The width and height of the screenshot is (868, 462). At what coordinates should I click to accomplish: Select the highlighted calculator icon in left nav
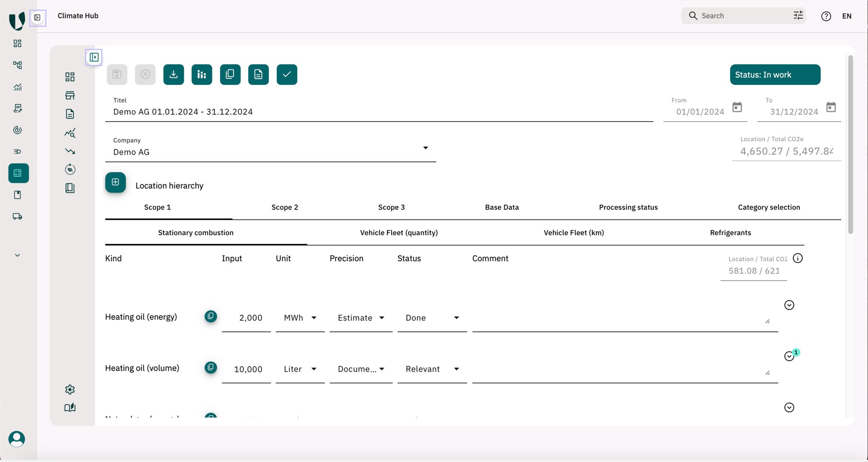[19, 173]
